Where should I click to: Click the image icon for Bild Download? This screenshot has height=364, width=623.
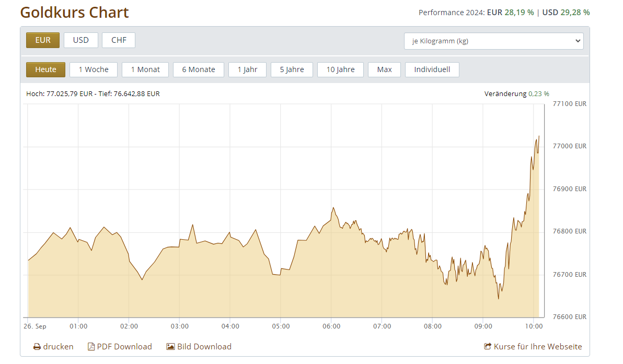click(170, 347)
